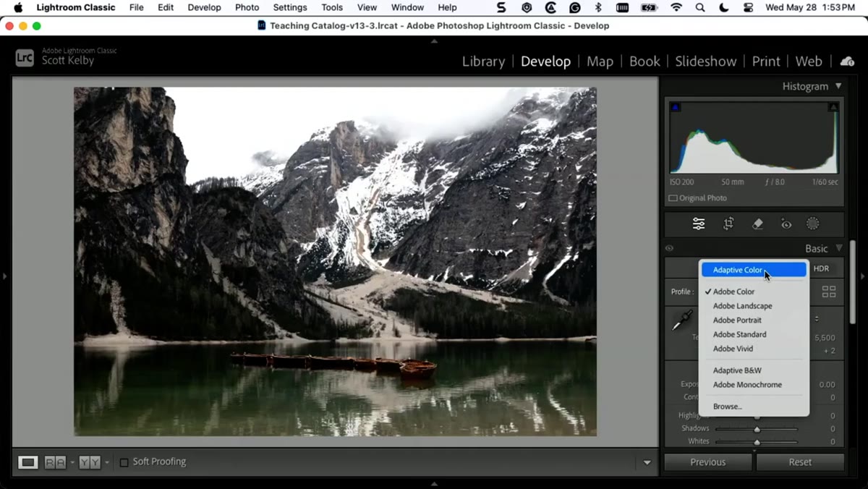
Task: Open Wi-Fi status menu
Action: point(676,7)
